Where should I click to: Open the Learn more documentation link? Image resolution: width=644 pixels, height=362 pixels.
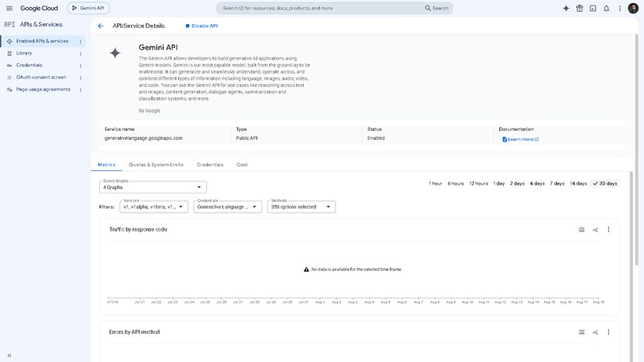tap(520, 139)
